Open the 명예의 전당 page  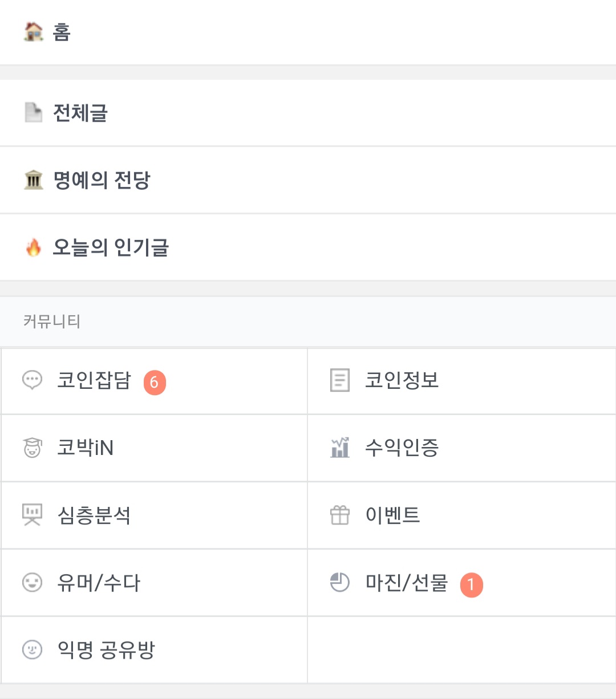point(102,180)
